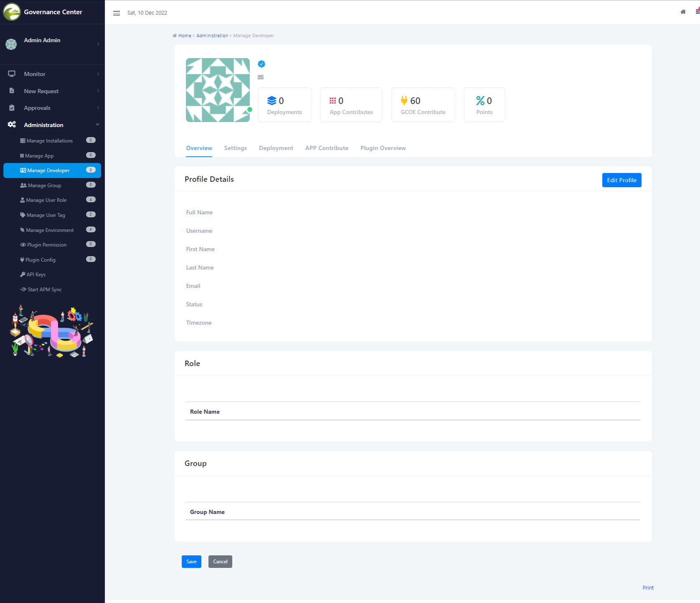
Task: Click the Deployments layers icon
Action: [x=272, y=101]
